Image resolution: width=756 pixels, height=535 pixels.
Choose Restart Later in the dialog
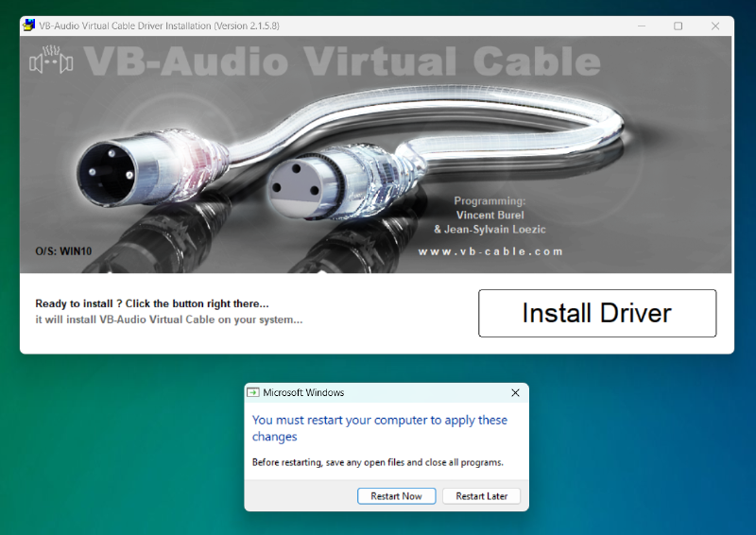tap(481, 496)
